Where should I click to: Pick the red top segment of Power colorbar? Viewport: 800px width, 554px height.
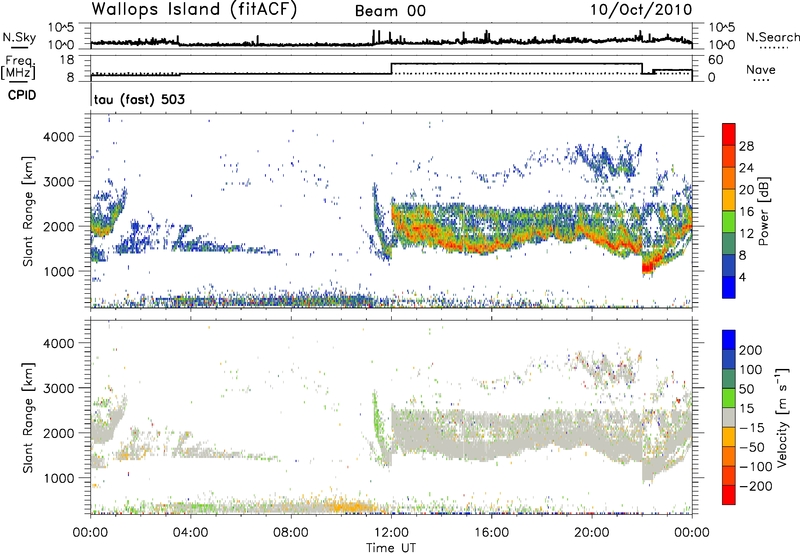pos(729,135)
